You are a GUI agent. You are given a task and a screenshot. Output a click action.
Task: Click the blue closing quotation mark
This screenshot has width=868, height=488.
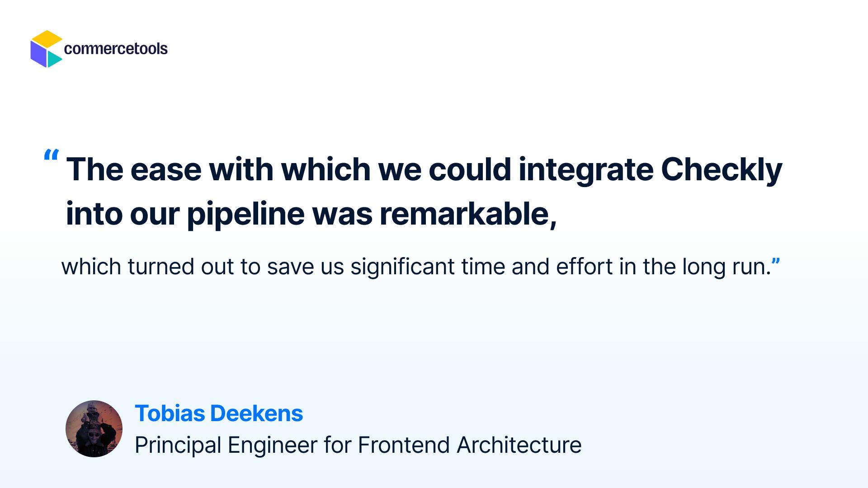coord(776,261)
